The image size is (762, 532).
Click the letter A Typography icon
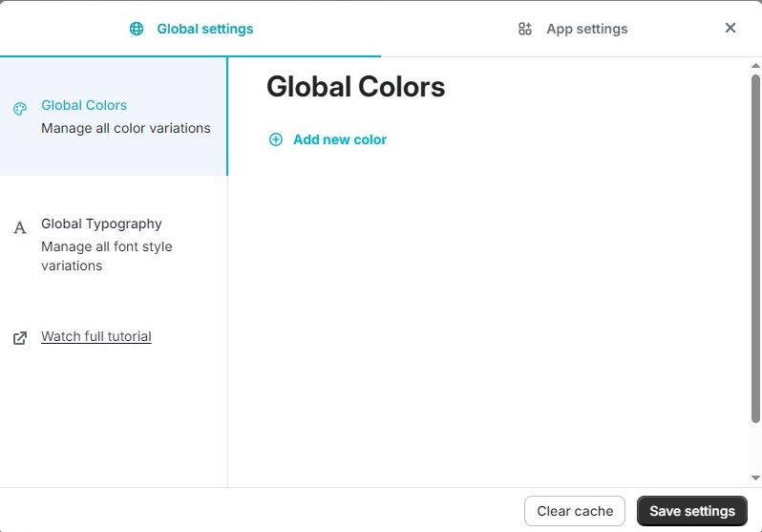(x=20, y=228)
